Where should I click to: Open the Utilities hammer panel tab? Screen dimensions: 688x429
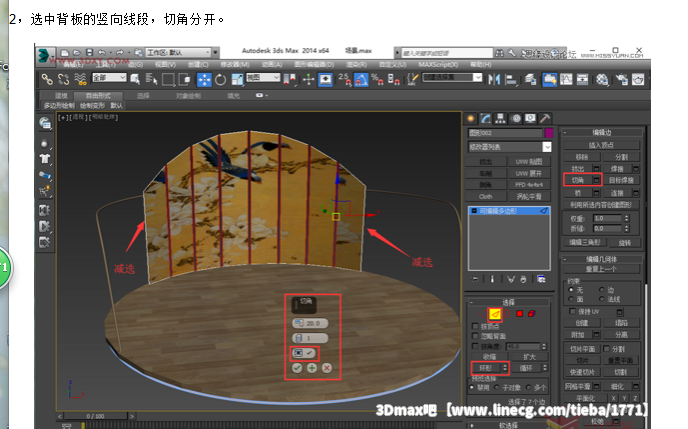tap(545, 118)
